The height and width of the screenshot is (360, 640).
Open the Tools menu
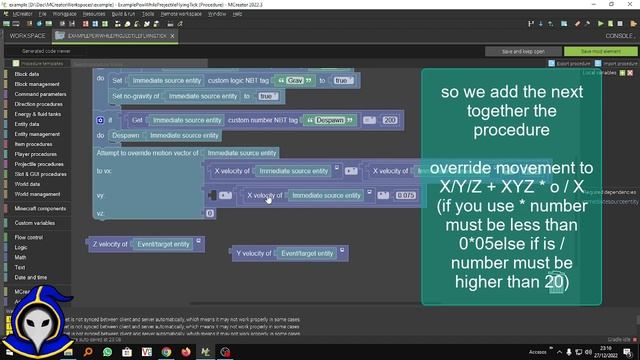[148, 14]
